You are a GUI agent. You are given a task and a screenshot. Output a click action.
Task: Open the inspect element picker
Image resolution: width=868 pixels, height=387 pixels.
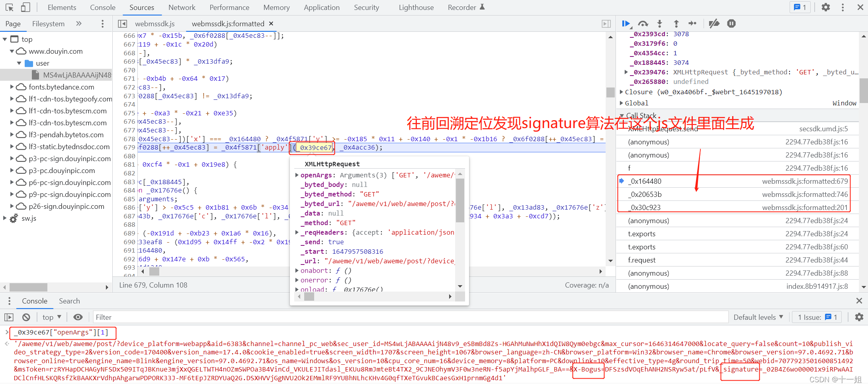(9, 8)
